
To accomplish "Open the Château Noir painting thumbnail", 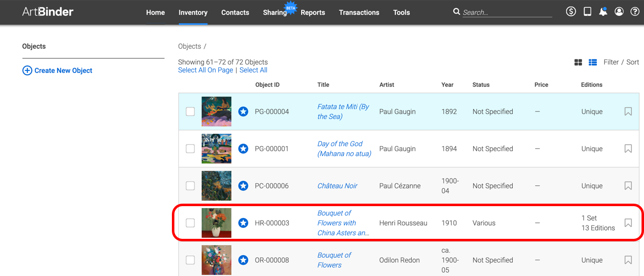I will tap(216, 186).
